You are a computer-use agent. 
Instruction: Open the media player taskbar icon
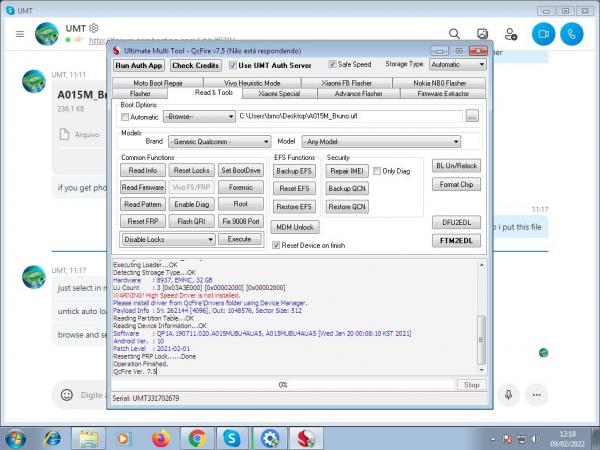pos(123,439)
